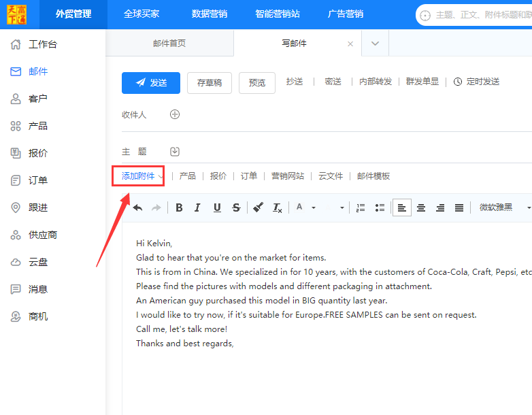The image size is (532, 415).
Task: Apply italic formatting in the editor toolbar
Action: [197, 207]
